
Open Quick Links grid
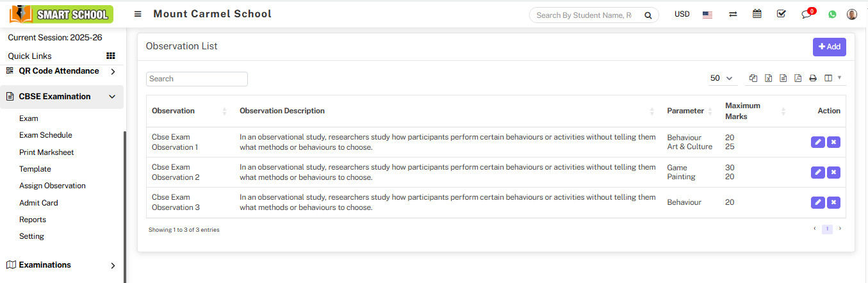(110, 56)
